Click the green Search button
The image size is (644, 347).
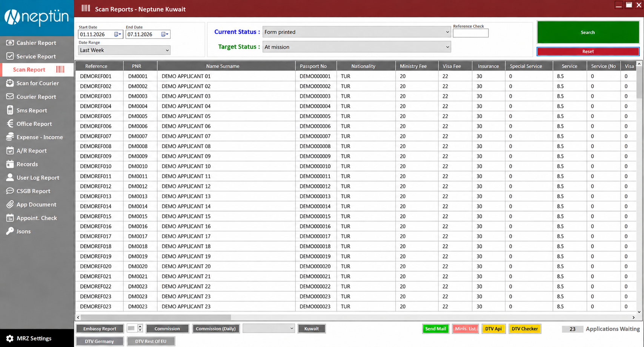click(588, 32)
